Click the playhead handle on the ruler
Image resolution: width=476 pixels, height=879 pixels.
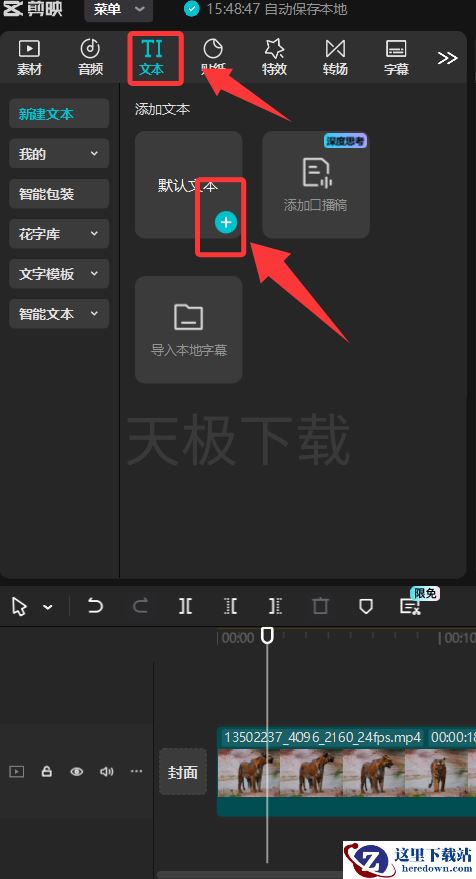[x=267, y=635]
